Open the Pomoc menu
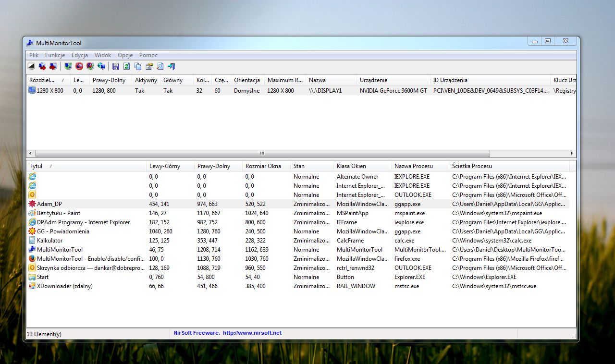The width and height of the screenshot is (615, 364). pyautogui.click(x=148, y=55)
